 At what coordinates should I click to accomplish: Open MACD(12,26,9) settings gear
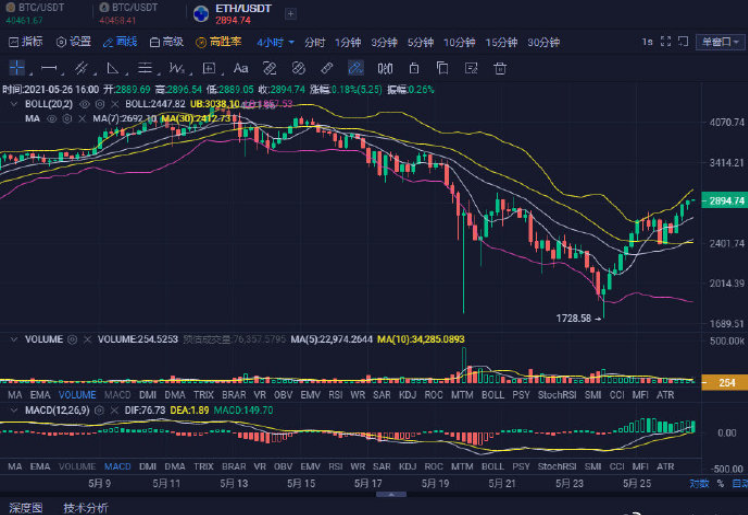[99, 410]
